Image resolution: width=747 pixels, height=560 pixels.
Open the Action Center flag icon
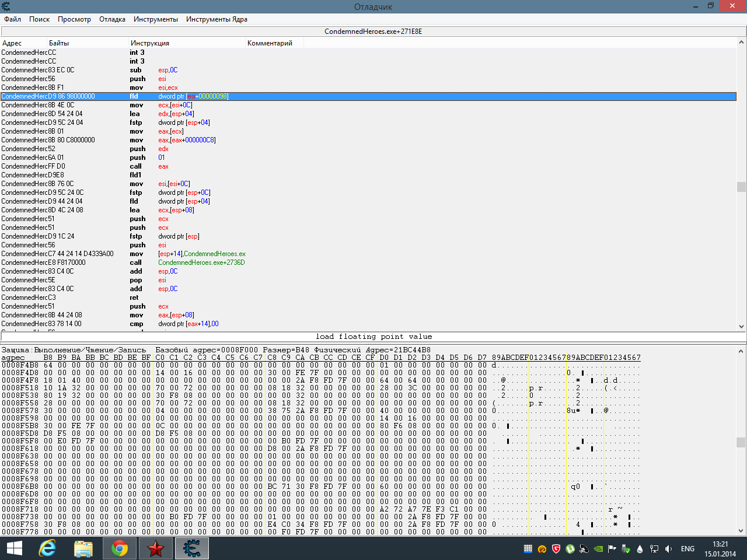pyautogui.click(x=611, y=549)
